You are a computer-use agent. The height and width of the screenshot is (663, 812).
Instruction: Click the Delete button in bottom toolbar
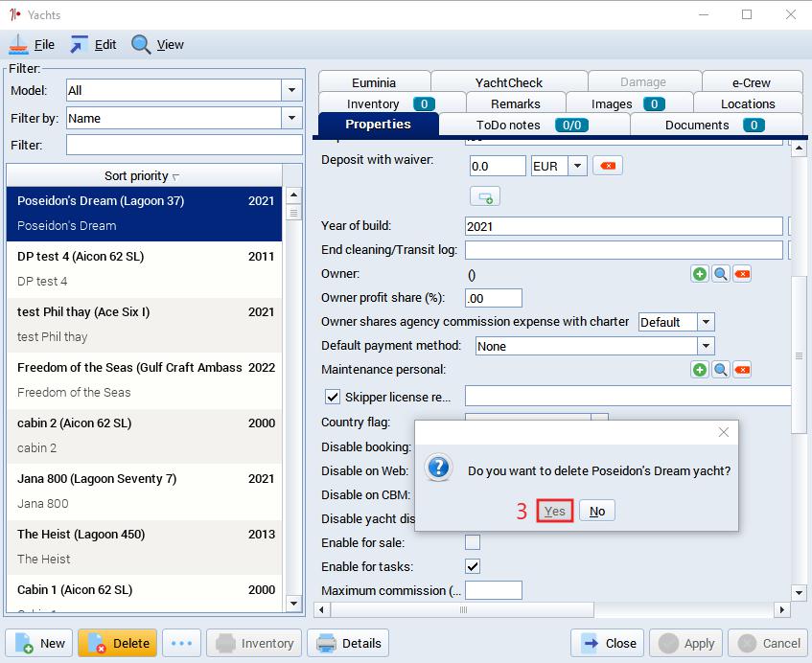(x=118, y=643)
